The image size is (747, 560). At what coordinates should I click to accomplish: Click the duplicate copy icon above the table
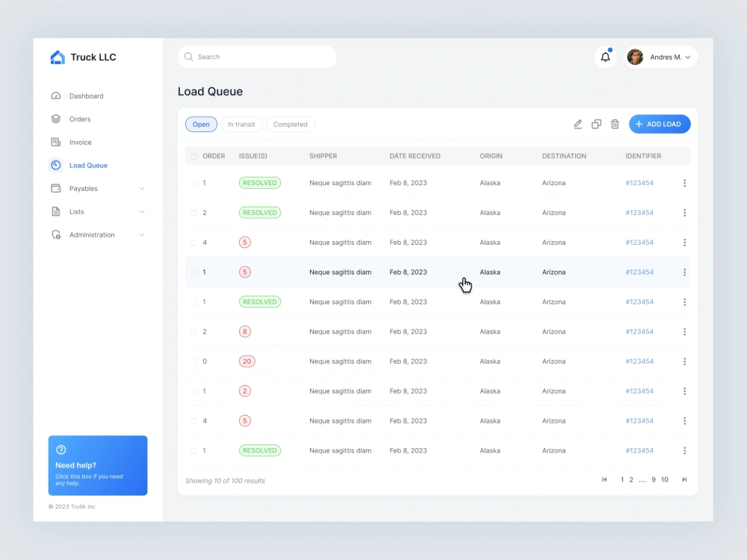596,124
